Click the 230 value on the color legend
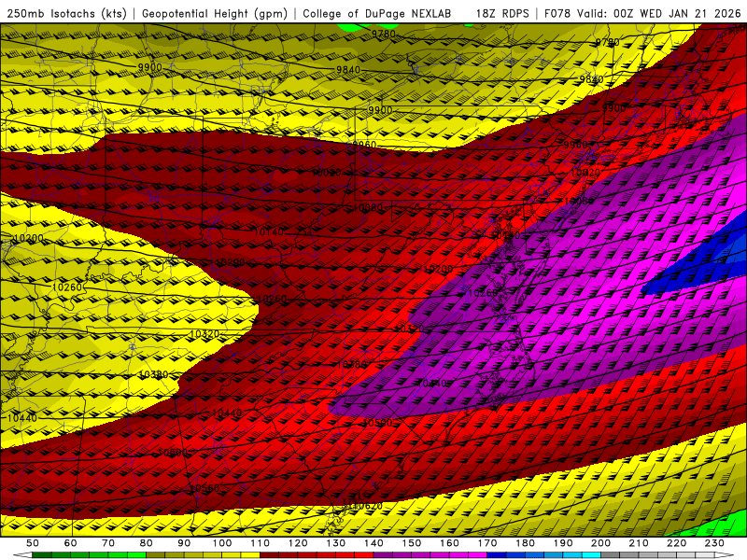747x560 pixels. 714,543
